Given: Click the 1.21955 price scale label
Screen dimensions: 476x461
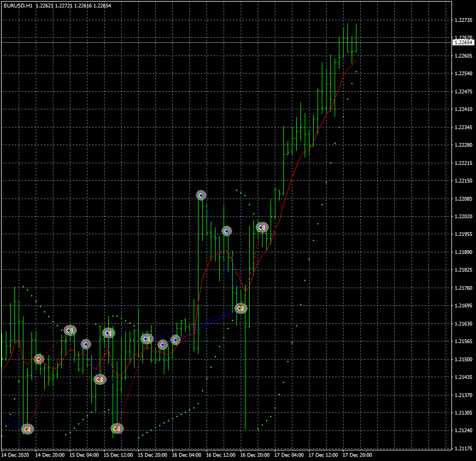Looking at the screenshot, I should pyautogui.click(x=464, y=234).
